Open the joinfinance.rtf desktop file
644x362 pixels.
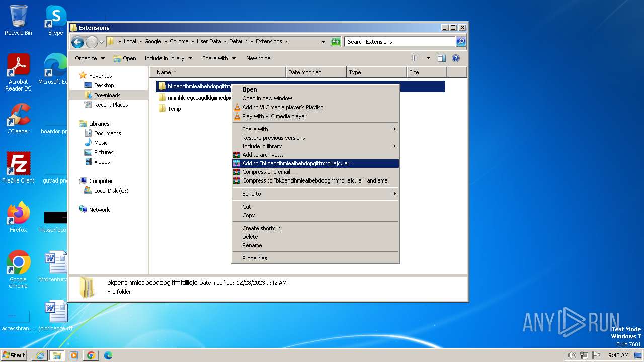[55, 316]
